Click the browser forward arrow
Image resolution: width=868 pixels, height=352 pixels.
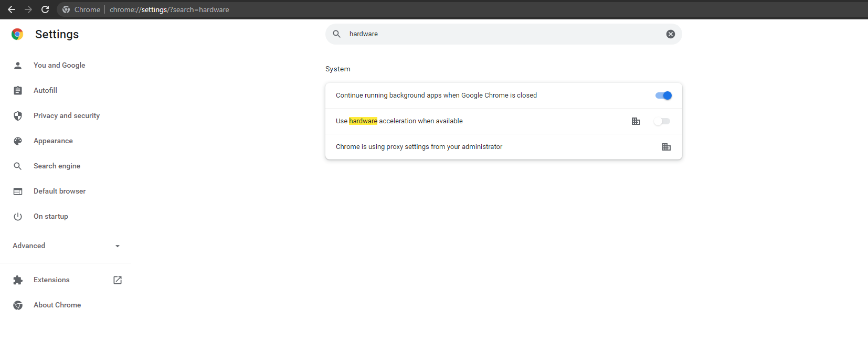click(28, 9)
